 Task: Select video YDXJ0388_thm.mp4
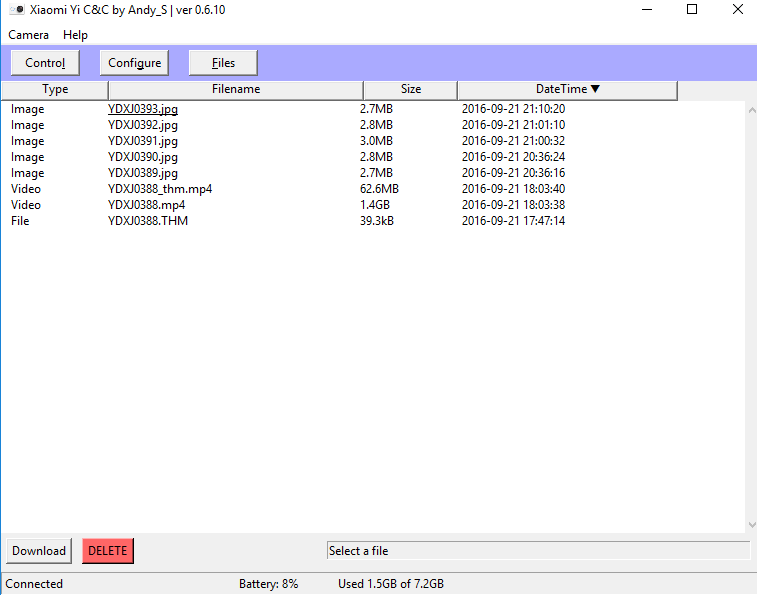160,189
